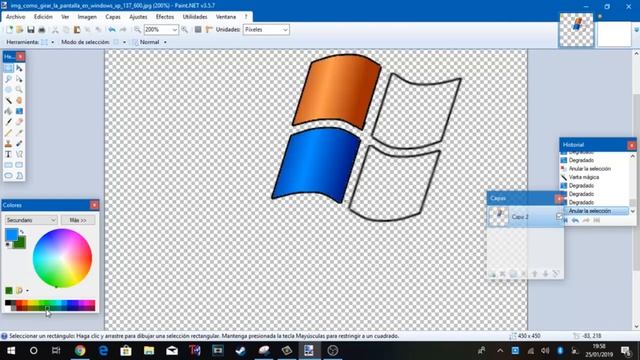640x360 pixels.
Task: Select the Zoom tool in tools panel
Action: (19, 89)
